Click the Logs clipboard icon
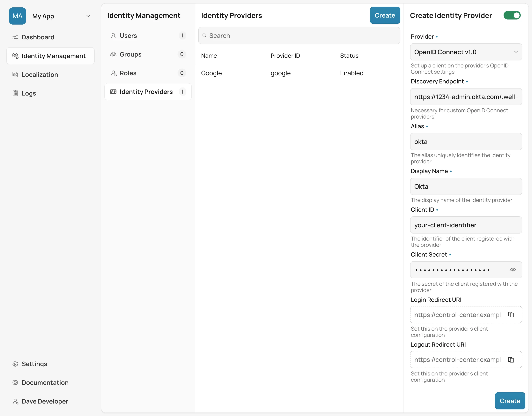The image size is (532, 416). click(15, 93)
